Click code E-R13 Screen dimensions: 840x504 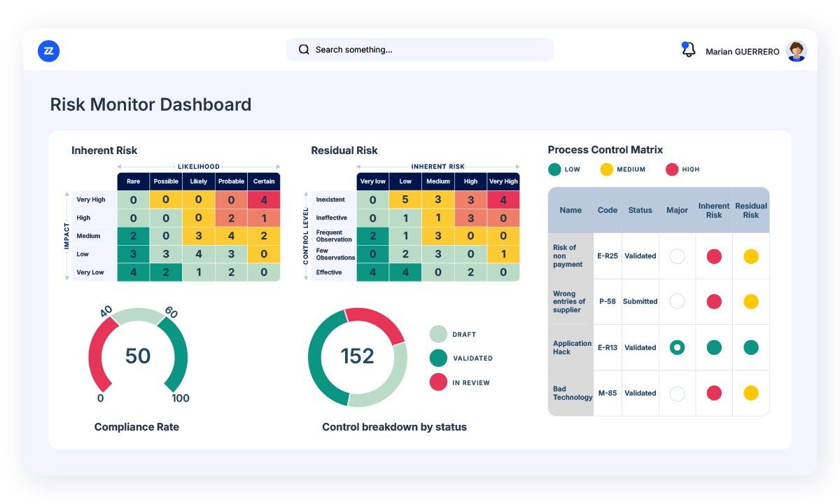(x=608, y=347)
